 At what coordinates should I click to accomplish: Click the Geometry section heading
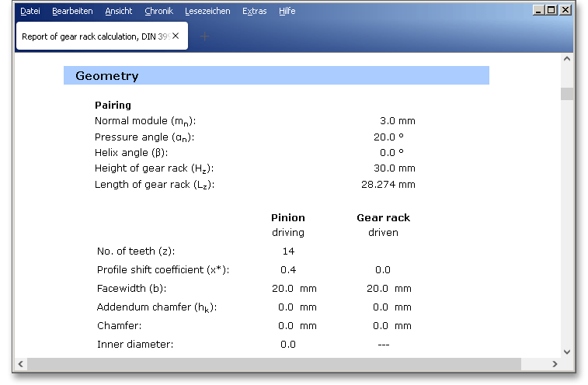pyautogui.click(x=107, y=76)
